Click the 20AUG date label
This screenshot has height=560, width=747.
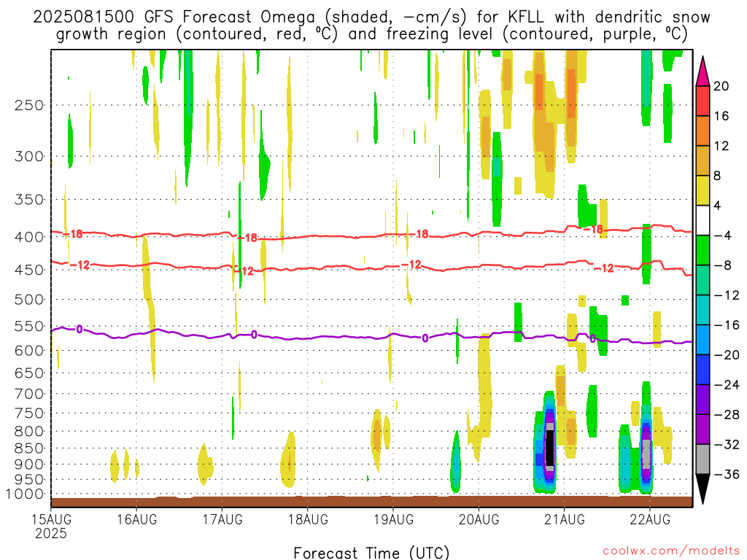(x=479, y=519)
